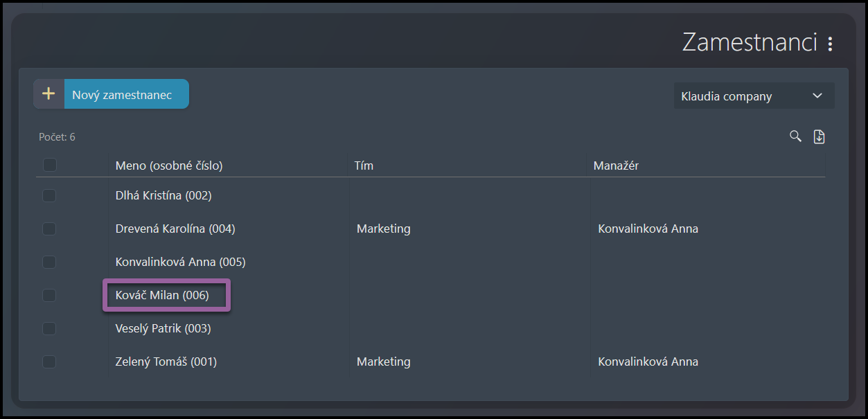Click the Tím column header
Image resolution: width=868 pixels, height=419 pixels.
364,166
